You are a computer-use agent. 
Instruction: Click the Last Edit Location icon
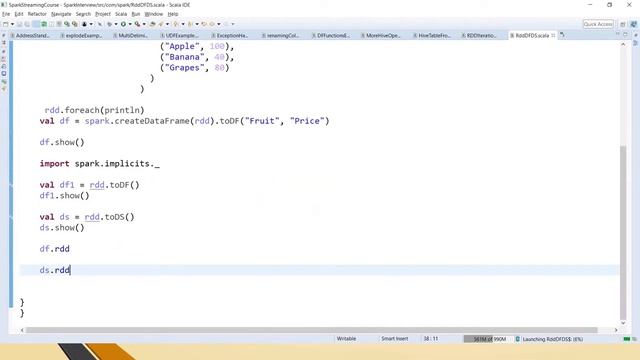[204, 24]
